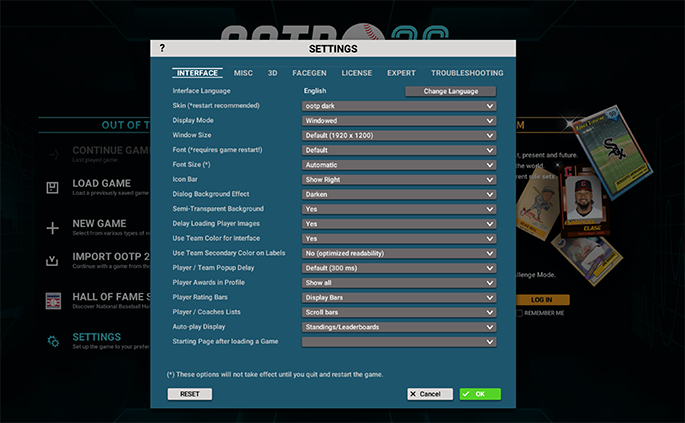Image resolution: width=685 pixels, height=423 pixels.
Task: Switch to the TROUBLESHOOTING tab
Action: point(467,73)
